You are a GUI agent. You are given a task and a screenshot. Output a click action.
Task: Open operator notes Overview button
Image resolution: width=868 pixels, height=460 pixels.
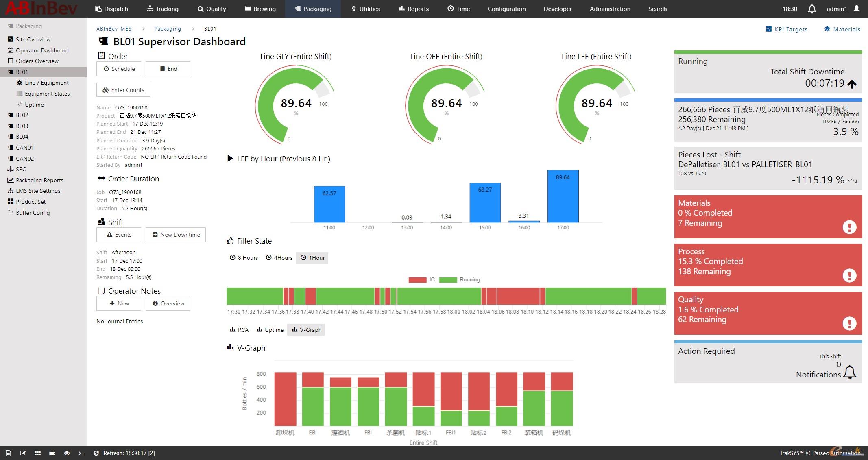click(x=168, y=303)
